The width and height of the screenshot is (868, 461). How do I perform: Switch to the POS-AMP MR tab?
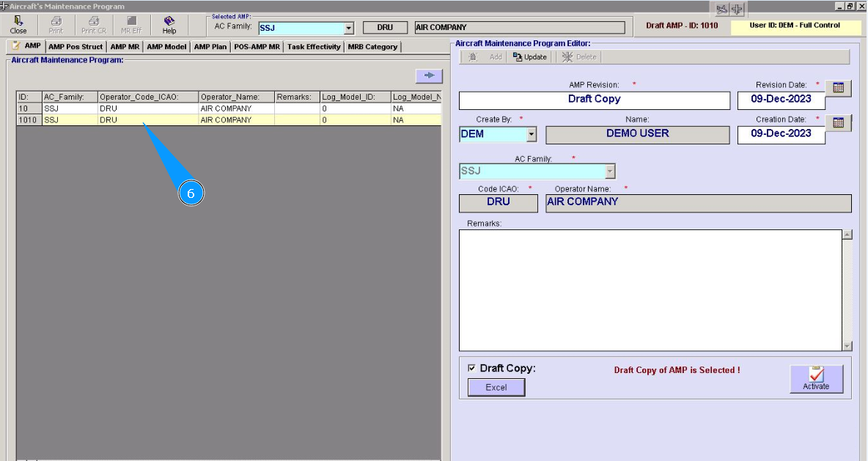[257, 46]
